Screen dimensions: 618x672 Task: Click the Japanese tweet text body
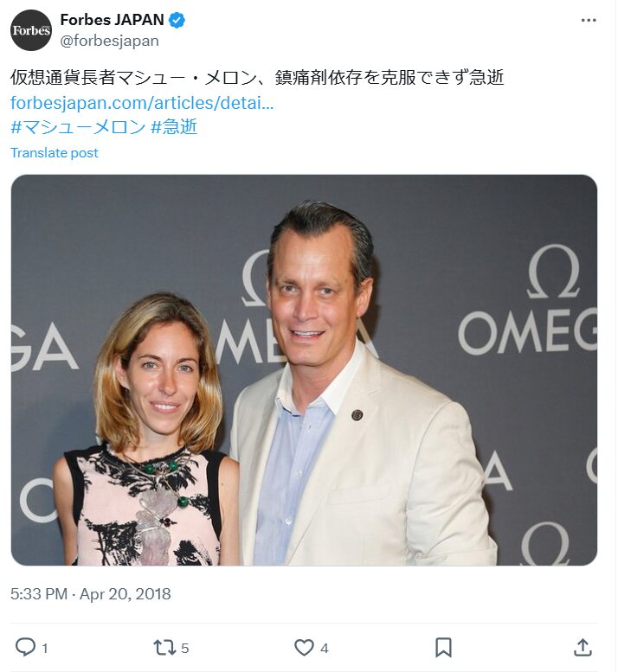(257, 77)
